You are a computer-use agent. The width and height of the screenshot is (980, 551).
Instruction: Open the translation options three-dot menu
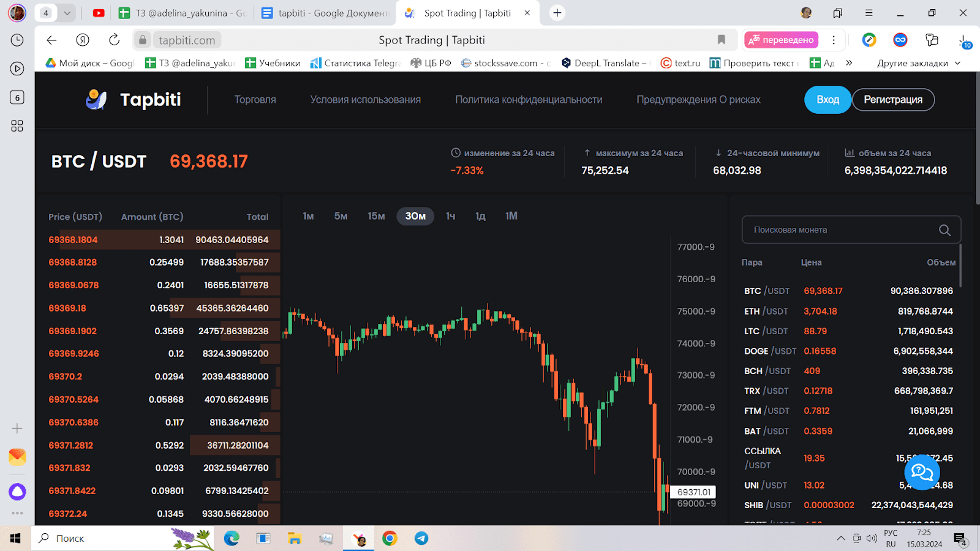pos(834,40)
